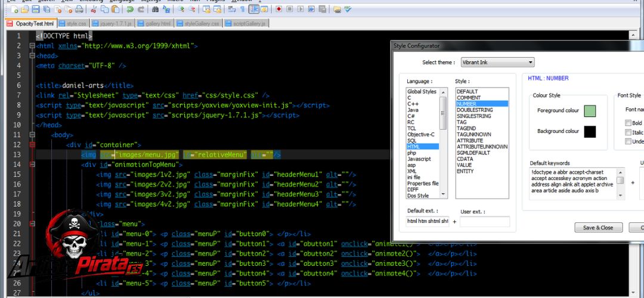
Task: Play back the recorded macro icon
Action: [x=301, y=9]
